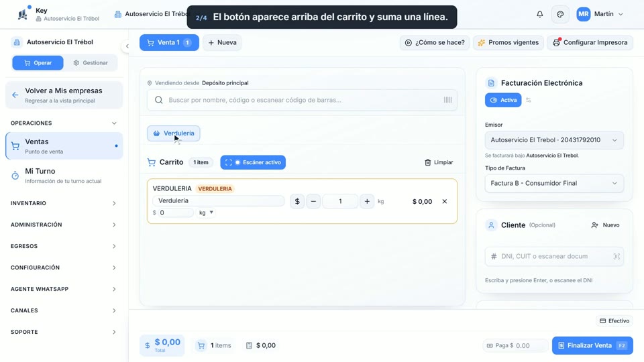Click the VERDULERIA category tag
The height and width of the screenshot is (362, 644).
215,189
